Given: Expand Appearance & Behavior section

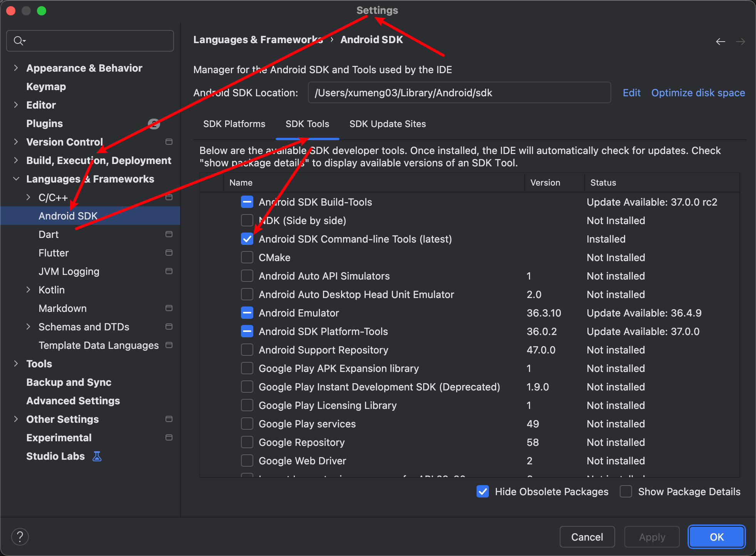Looking at the screenshot, I should coord(16,68).
